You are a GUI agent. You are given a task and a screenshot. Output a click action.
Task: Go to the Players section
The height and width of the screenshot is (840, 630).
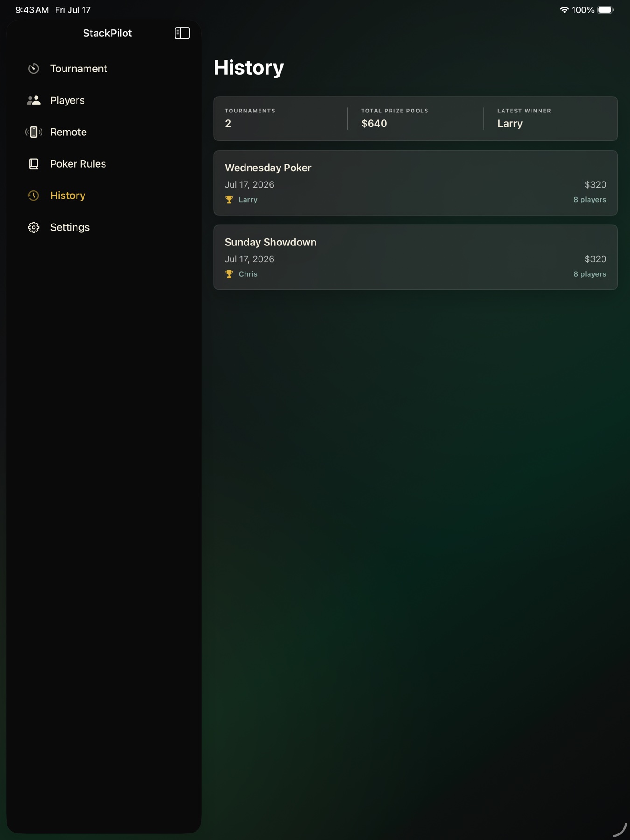[104, 100]
